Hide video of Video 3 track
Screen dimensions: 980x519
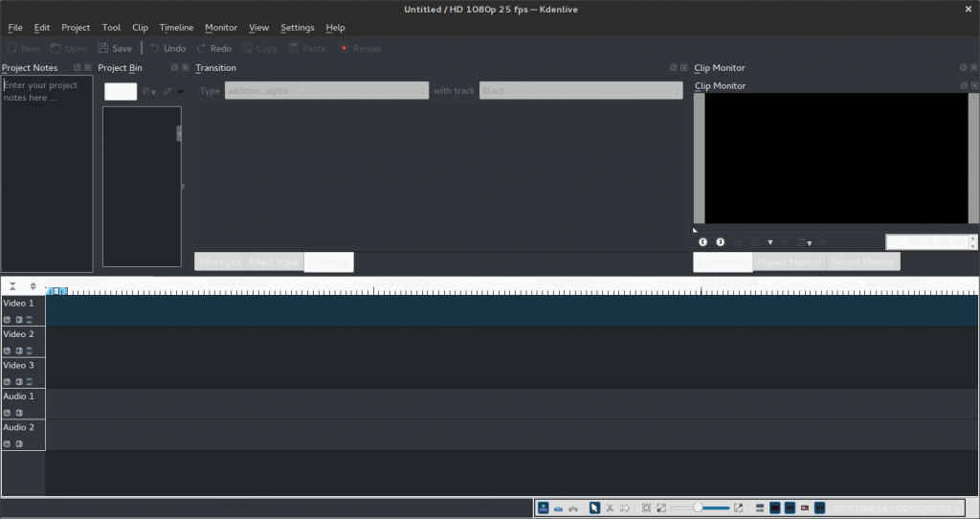[x=29, y=382]
